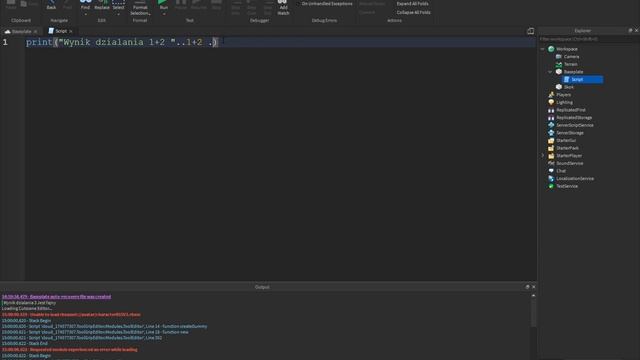This screenshot has height=360, width=640.
Task: Click in the Explorer filter workspace field
Action: pyautogui.click(x=588, y=39)
